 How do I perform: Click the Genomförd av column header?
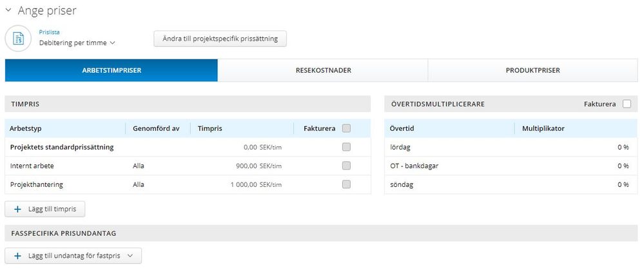[x=156, y=128]
